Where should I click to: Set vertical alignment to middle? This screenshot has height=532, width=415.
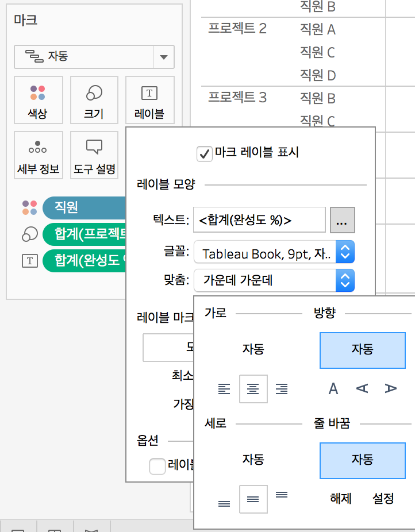253,499
